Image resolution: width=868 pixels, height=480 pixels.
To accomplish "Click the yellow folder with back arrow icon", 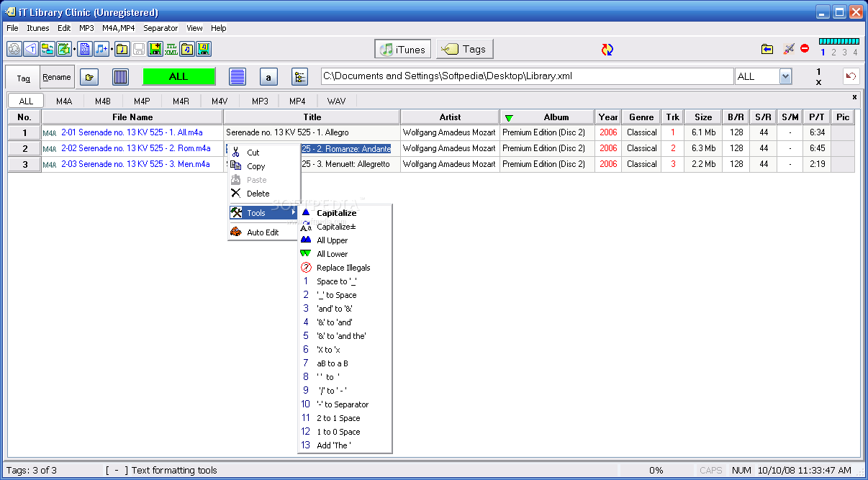I will point(767,49).
